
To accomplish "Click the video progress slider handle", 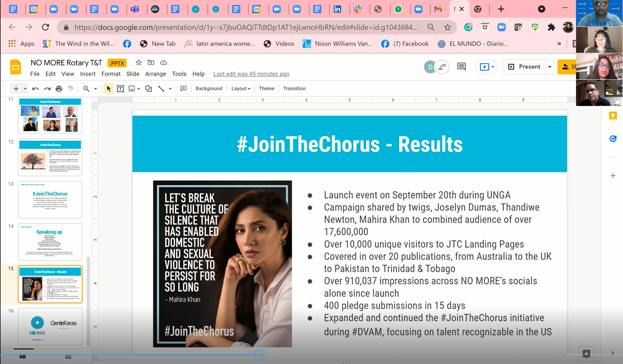I will (259, 355).
